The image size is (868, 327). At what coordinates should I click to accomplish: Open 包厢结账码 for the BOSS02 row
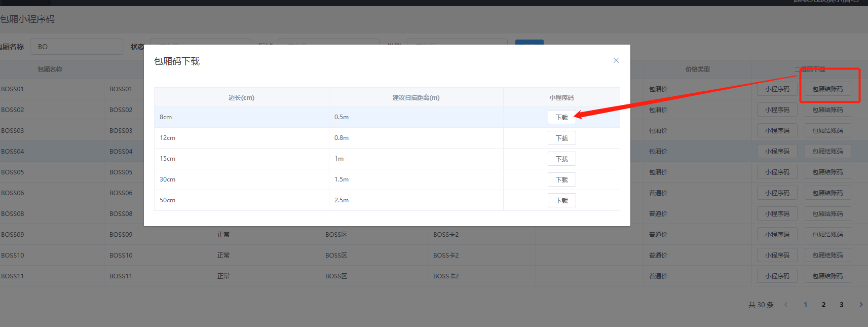click(828, 110)
